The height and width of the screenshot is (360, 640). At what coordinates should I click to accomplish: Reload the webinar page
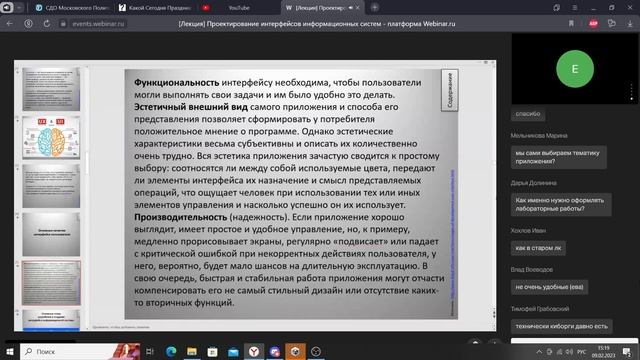click(x=47, y=24)
